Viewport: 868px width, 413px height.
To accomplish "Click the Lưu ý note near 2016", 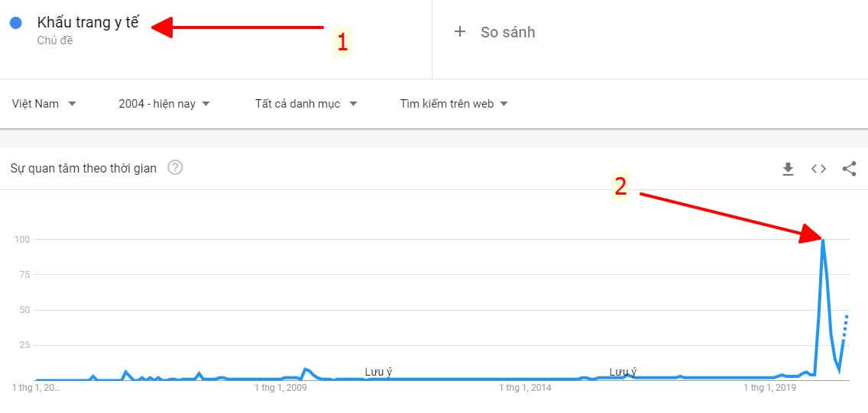I will (x=623, y=372).
